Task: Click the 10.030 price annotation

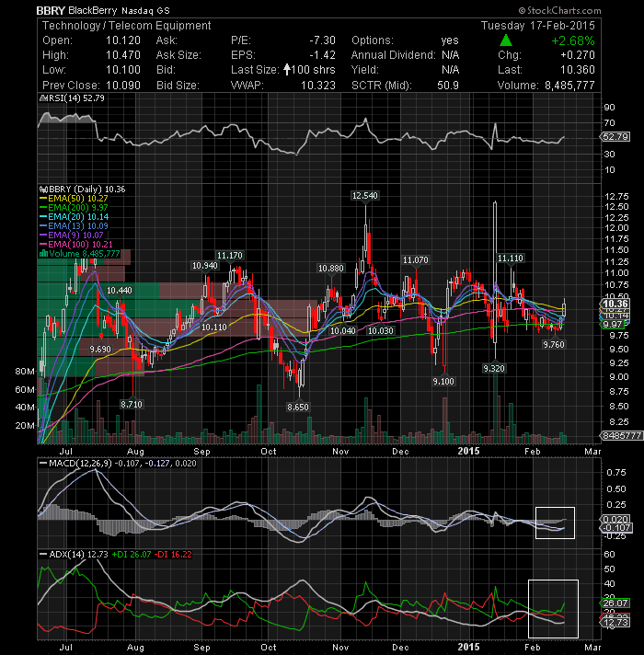Action: coord(380,331)
